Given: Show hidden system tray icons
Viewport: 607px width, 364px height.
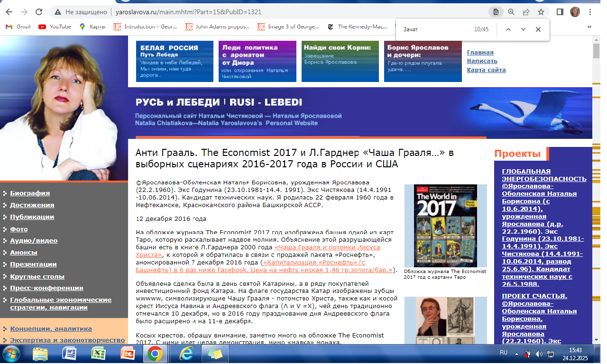Looking at the screenshot, I should tap(516, 354).
